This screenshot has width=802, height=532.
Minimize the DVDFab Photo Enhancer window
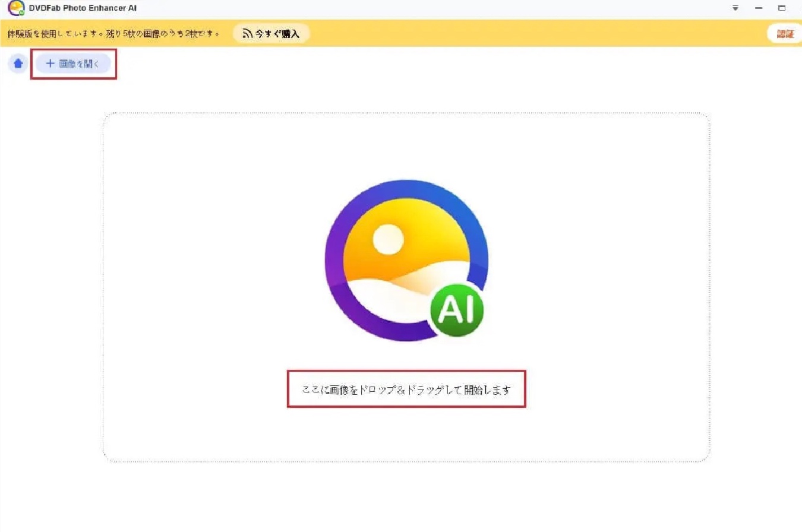pos(759,8)
